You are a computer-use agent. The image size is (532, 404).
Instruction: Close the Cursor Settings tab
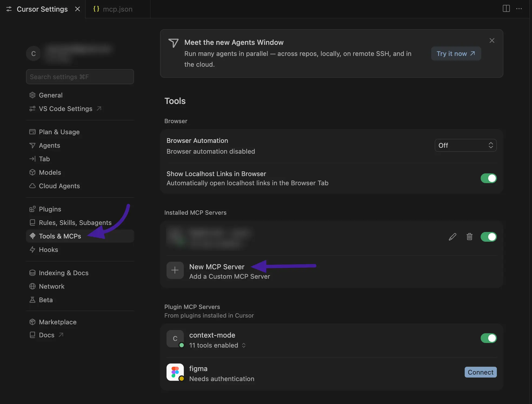pyautogui.click(x=77, y=9)
